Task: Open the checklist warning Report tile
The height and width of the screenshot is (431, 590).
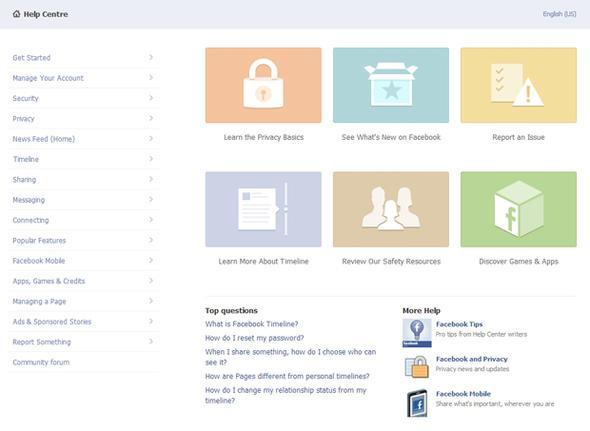Action: point(519,85)
